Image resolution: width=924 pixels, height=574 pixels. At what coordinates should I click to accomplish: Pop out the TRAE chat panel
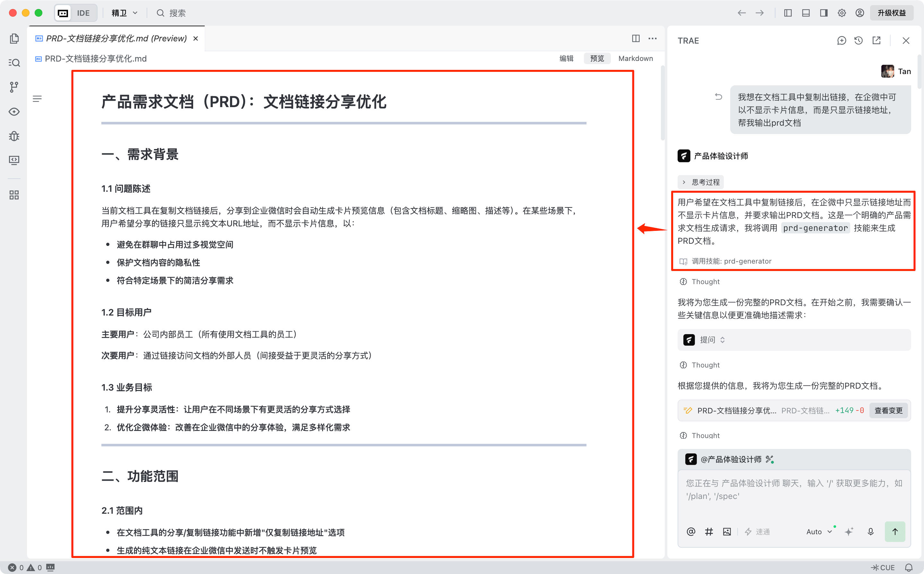(877, 41)
